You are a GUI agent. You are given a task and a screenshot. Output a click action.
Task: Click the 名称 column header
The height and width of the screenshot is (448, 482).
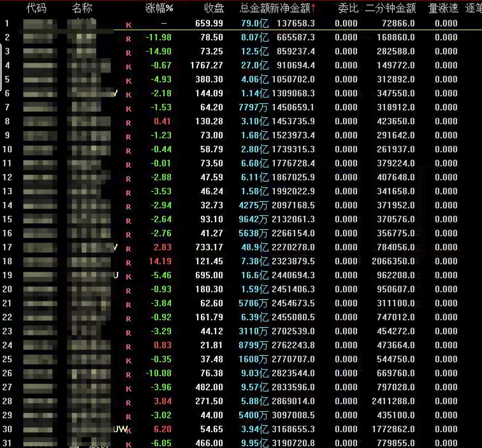82,8
